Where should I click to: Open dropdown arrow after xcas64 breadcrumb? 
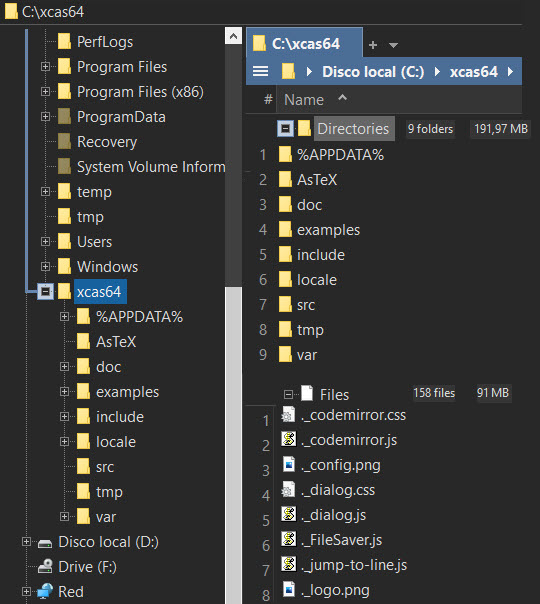pos(510,72)
